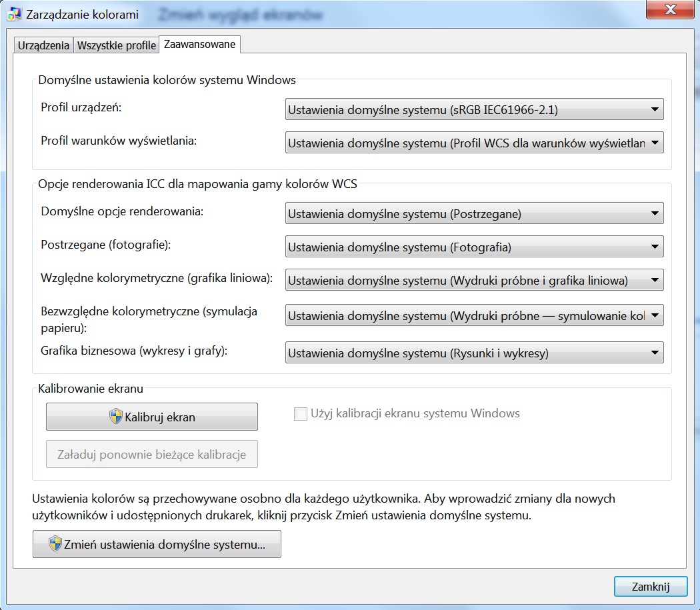The width and height of the screenshot is (700, 610).
Task: Click 'Domyślne ustawienia kolorów systemu Windows' heading
Action: click(x=167, y=80)
